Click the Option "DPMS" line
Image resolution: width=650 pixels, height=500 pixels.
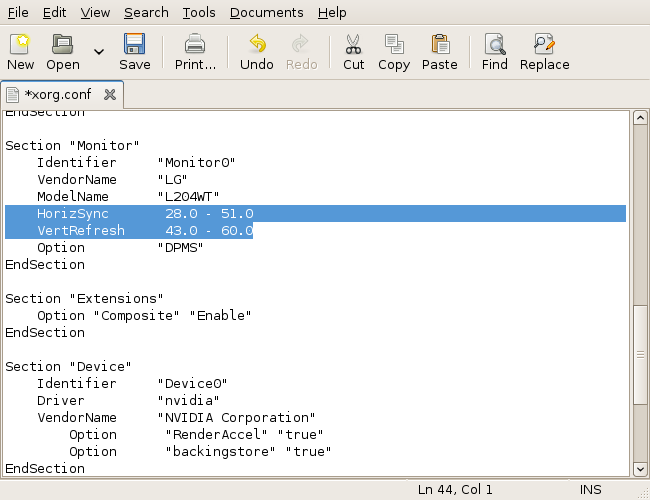(120, 248)
